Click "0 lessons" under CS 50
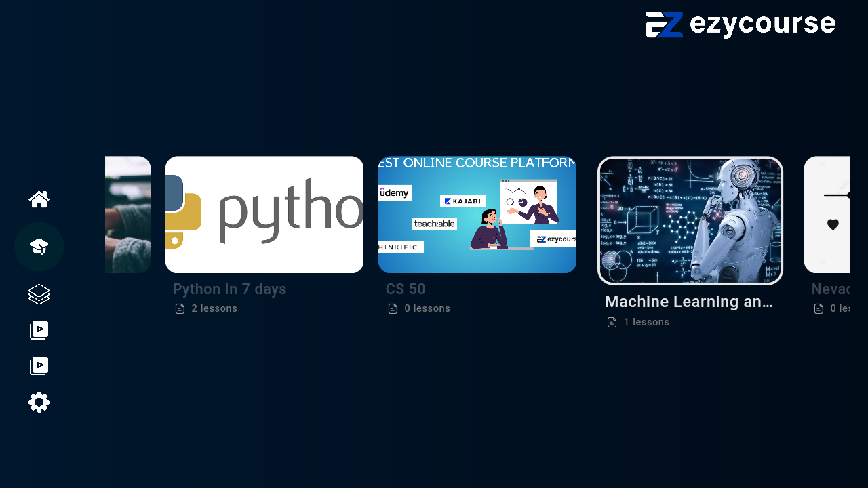Viewport: 868px width, 488px height. 427,309
